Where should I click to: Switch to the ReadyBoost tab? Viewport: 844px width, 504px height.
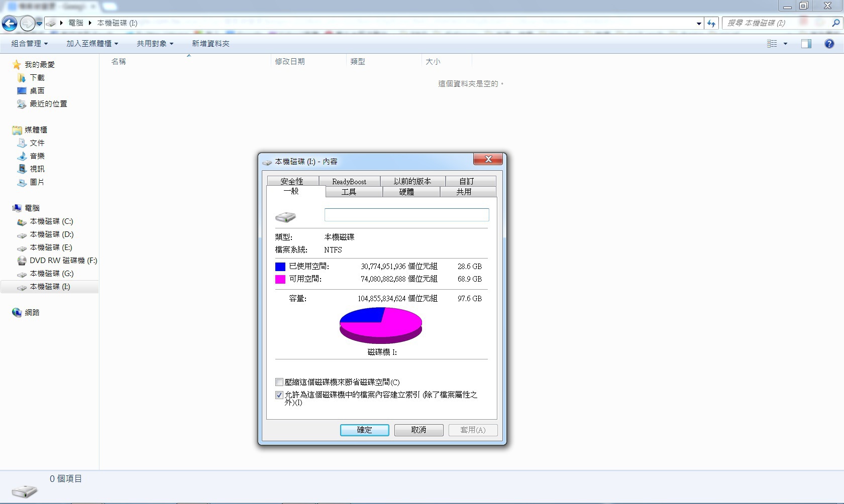pos(349,181)
